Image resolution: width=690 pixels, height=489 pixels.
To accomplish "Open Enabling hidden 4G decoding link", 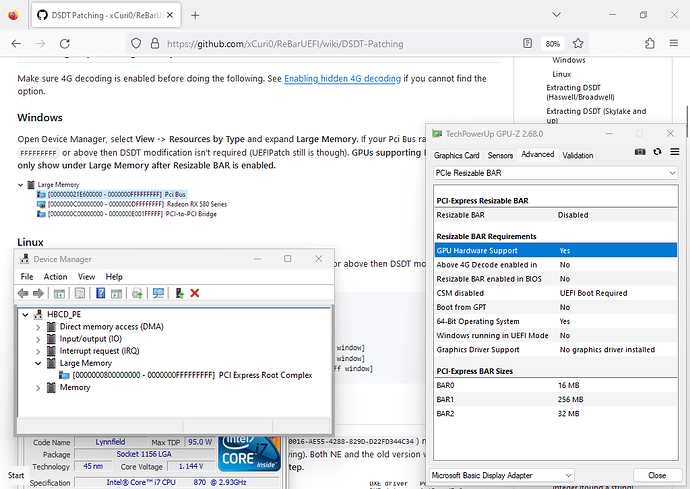I will coord(342,79).
